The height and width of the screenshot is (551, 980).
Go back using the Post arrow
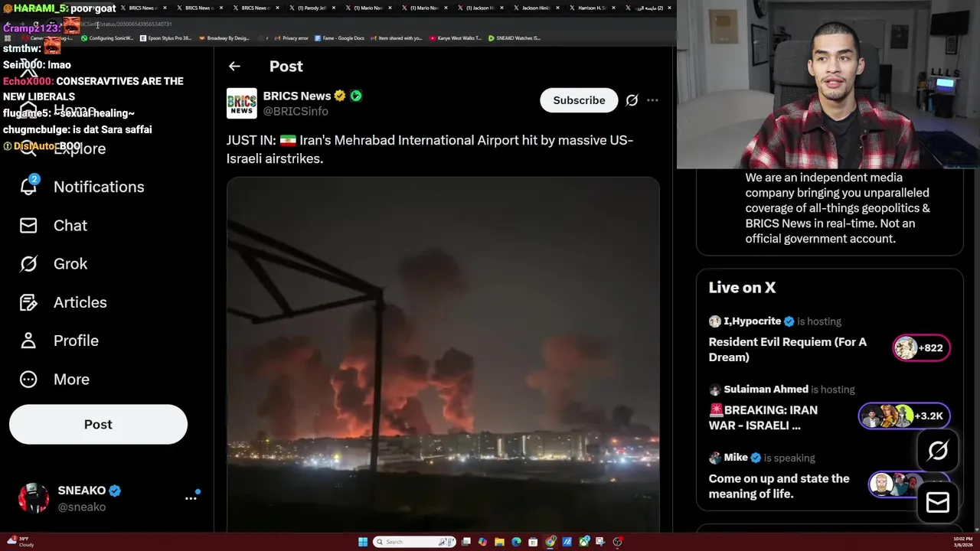[234, 67]
